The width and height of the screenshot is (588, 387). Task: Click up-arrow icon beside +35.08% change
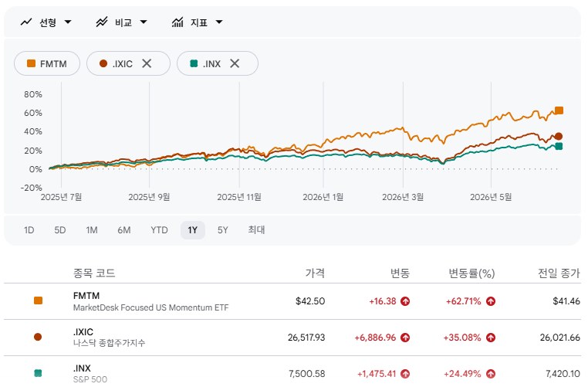click(x=491, y=338)
